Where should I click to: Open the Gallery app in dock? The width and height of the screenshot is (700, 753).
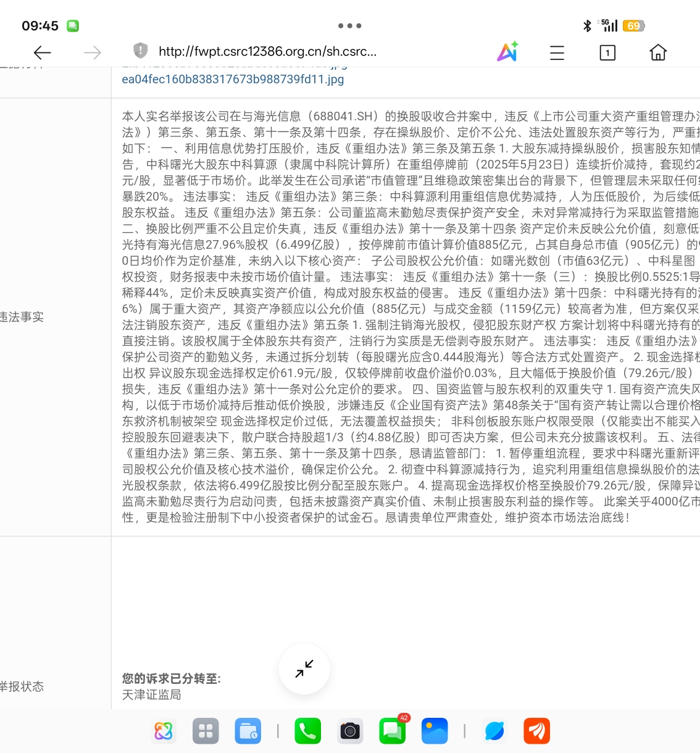tap(435, 731)
